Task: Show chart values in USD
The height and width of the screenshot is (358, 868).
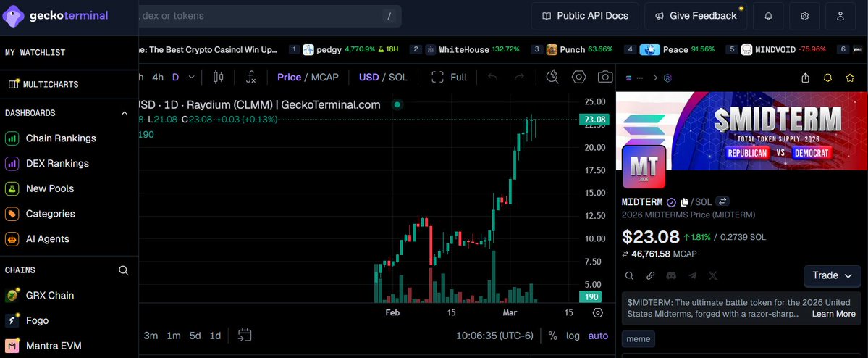Action: click(368, 77)
